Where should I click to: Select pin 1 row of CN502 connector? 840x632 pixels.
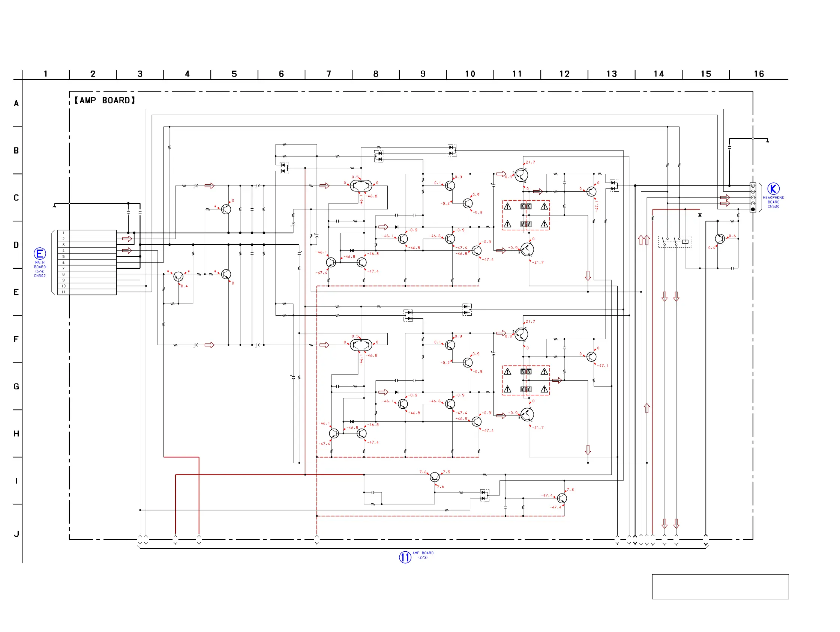(x=87, y=233)
